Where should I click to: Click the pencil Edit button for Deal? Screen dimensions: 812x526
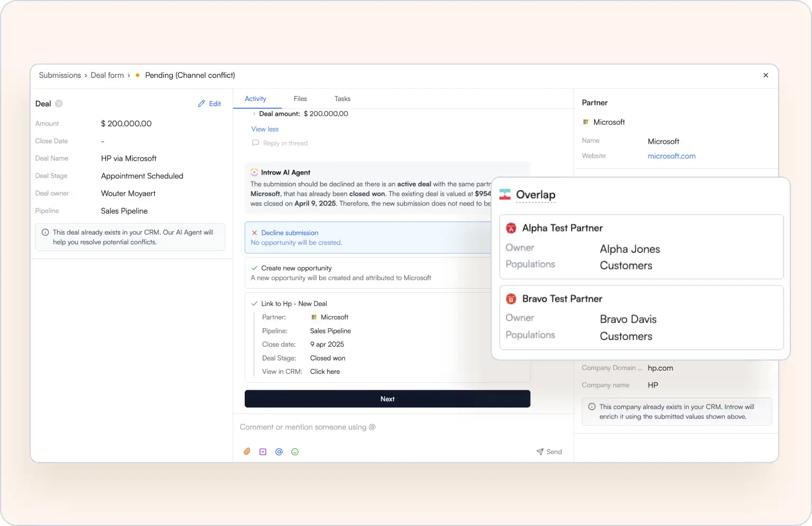click(209, 104)
